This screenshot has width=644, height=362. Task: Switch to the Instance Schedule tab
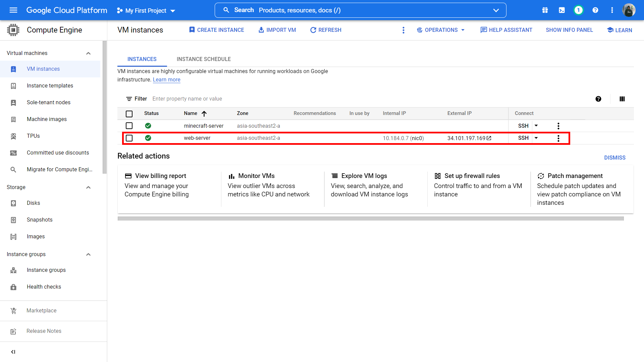[x=204, y=59]
